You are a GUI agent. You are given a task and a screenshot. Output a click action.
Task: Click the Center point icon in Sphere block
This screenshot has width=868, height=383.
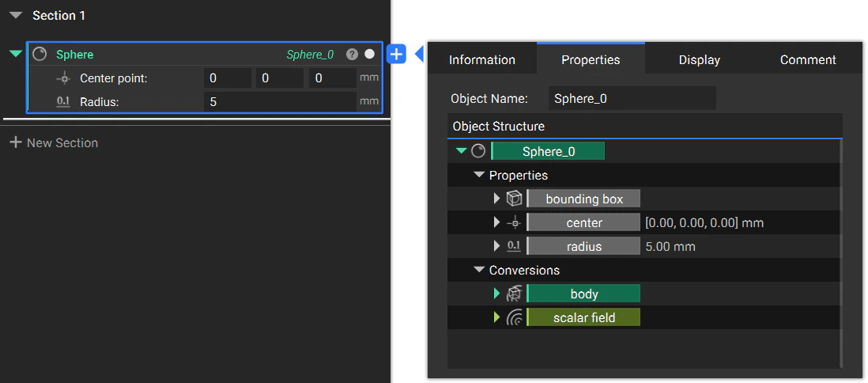click(x=64, y=78)
